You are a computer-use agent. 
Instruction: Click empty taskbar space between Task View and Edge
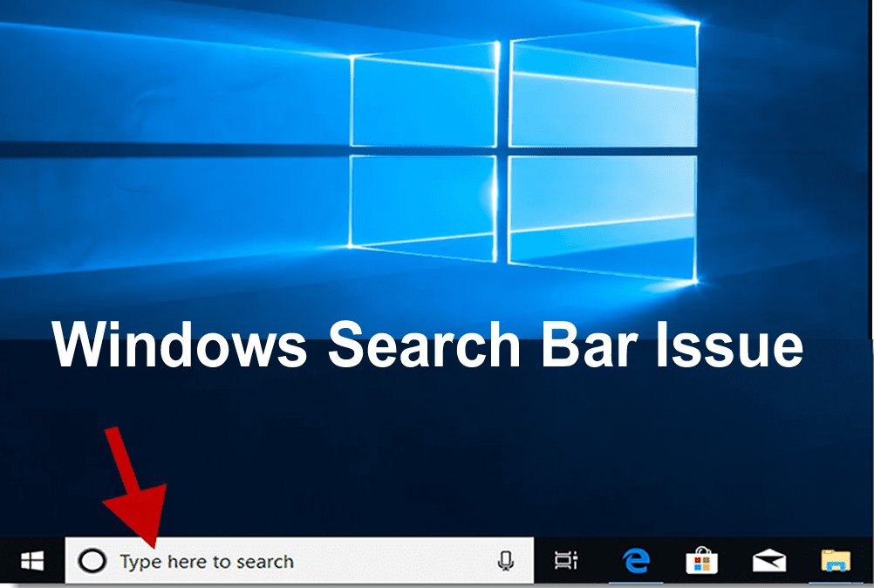600,561
